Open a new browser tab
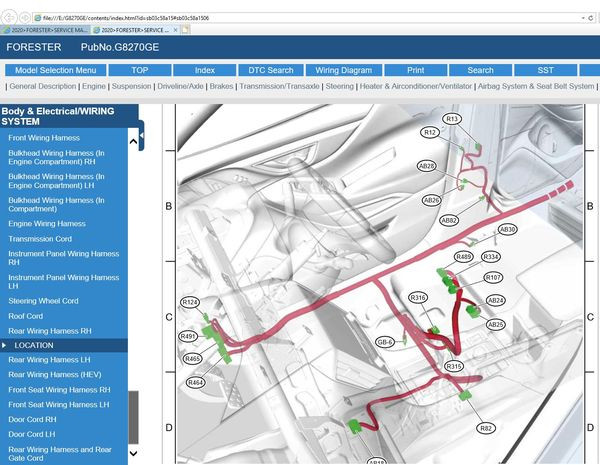This screenshot has width=600, height=465. pos(186,31)
